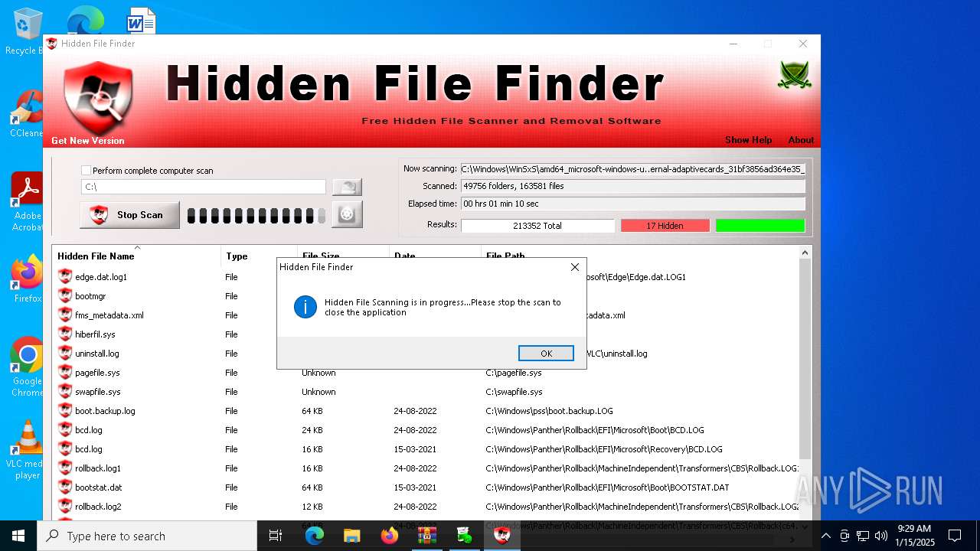Open Show Help link

click(748, 140)
